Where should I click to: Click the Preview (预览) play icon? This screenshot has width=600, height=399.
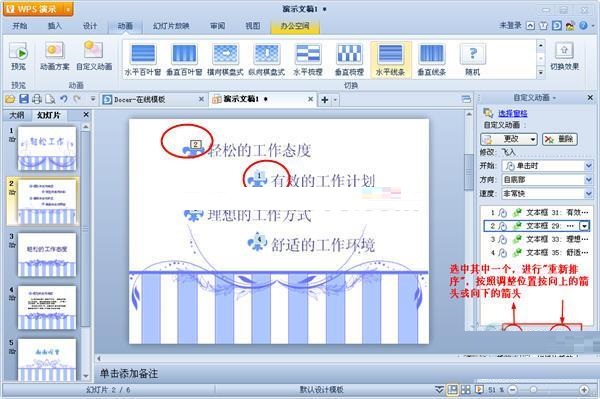pos(18,52)
